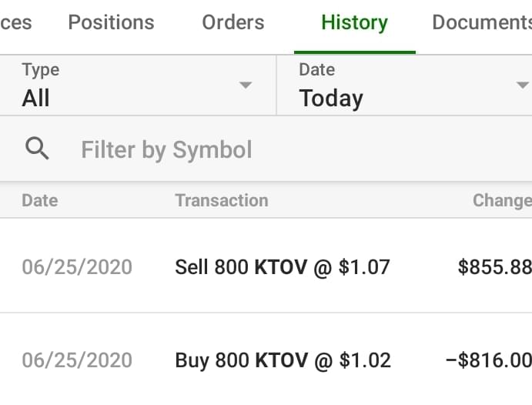Open the partially visible Balances tab

[15, 22]
